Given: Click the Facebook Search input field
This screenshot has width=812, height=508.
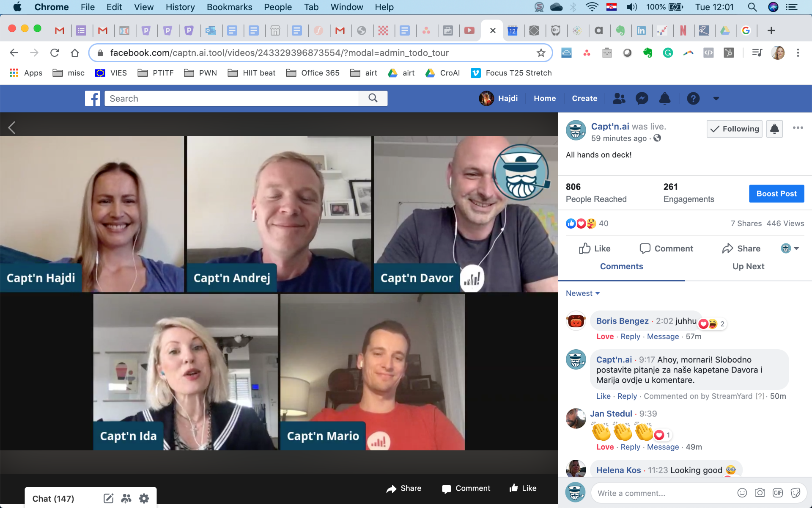Looking at the screenshot, I should point(231,98).
